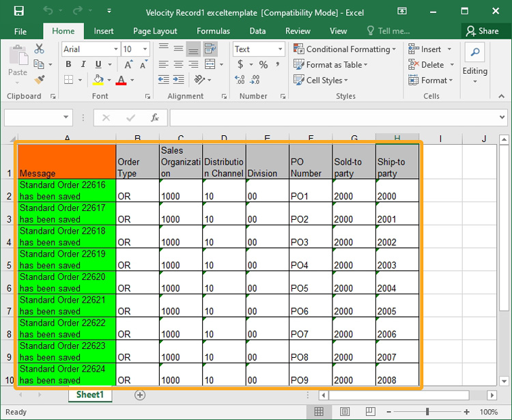
Task: Toggle Bold formatting
Action: tap(68, 64)
